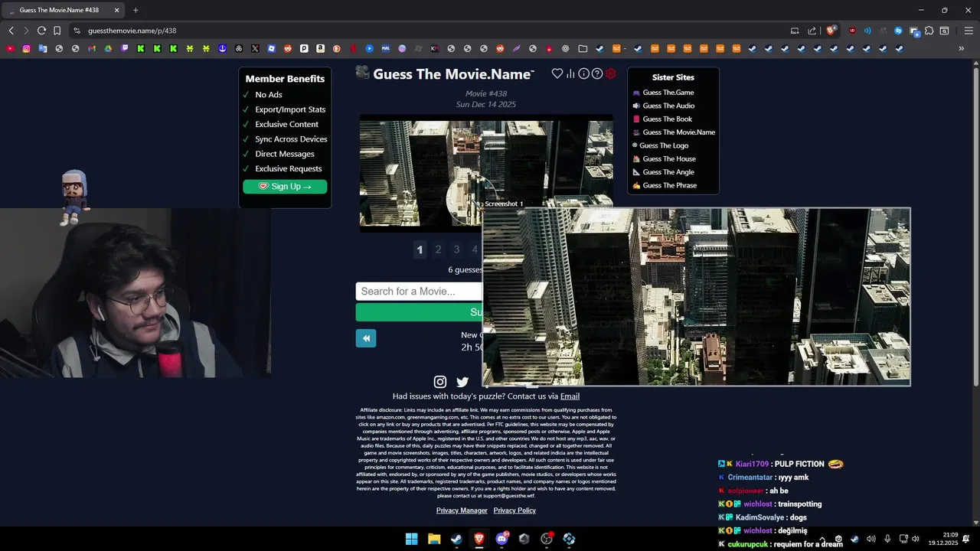
Task: Click the Brave browser taskbar icon
Action: coord(479,539)
